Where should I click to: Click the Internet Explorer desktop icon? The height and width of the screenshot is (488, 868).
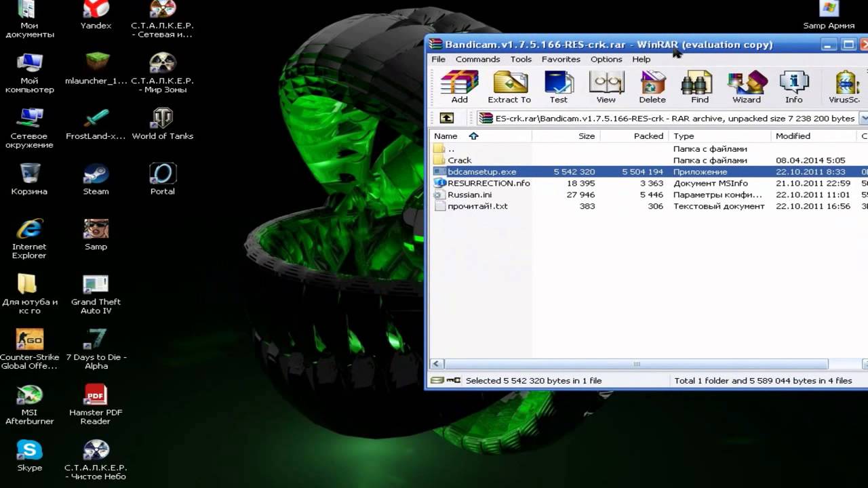29,239
